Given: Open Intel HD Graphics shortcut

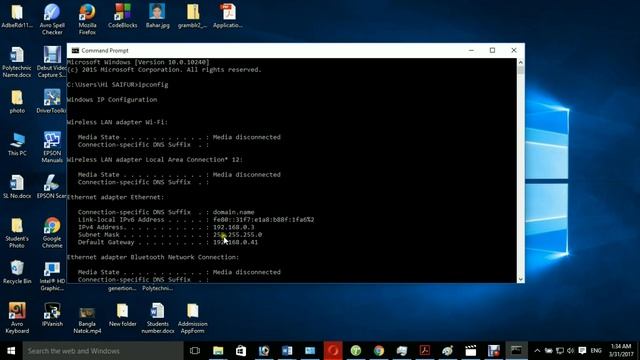Looking at the screenshot, I should (x=52, y=276).
